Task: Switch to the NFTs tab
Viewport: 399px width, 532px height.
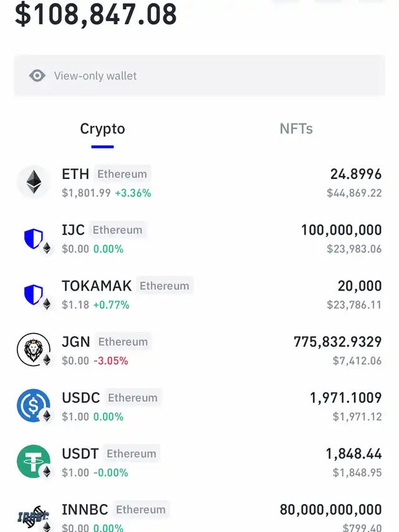Action: (x=296, y=128)
